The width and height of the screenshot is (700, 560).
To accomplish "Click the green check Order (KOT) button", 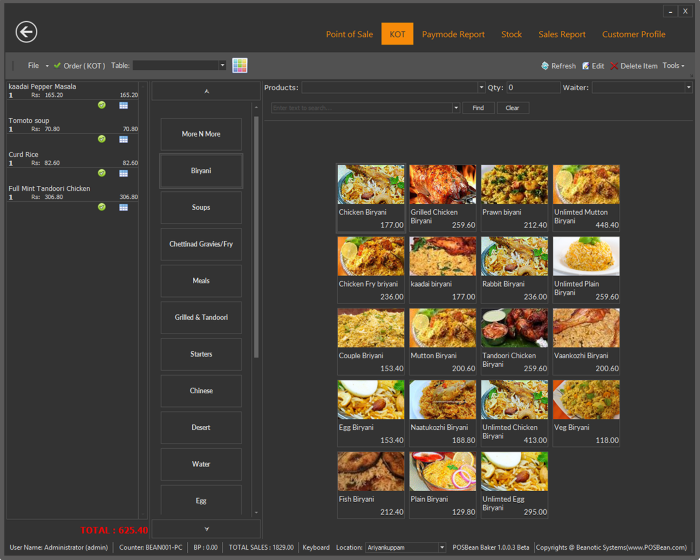I will [x=79, y=66].
